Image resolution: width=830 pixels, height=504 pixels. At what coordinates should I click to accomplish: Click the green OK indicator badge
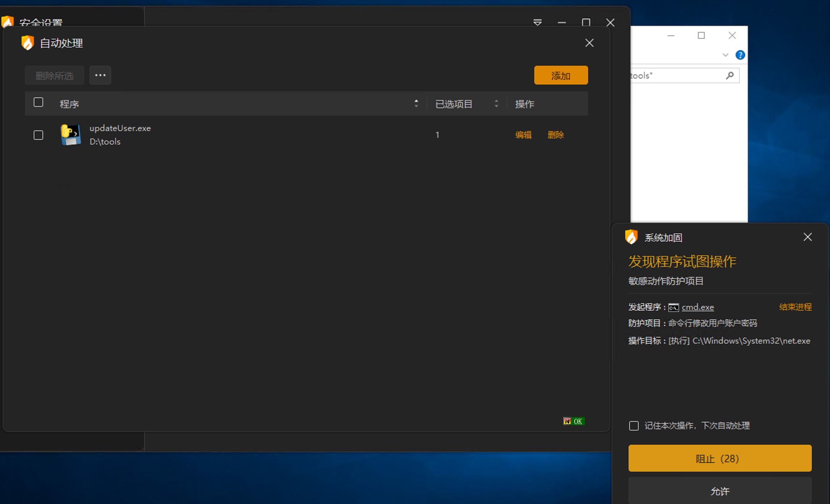click(x=574, y=421)
